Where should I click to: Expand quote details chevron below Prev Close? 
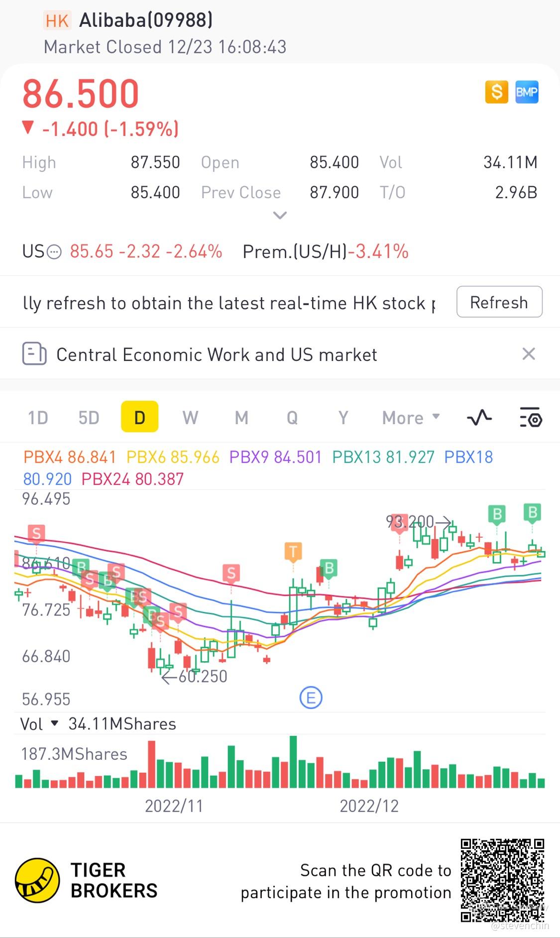(x=280, y=216)
